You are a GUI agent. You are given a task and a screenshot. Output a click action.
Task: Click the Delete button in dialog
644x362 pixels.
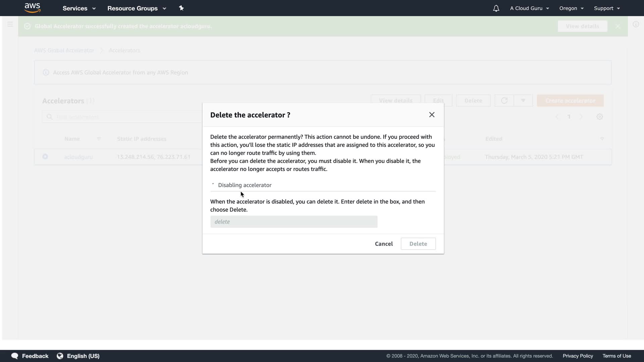click(418, 244)
